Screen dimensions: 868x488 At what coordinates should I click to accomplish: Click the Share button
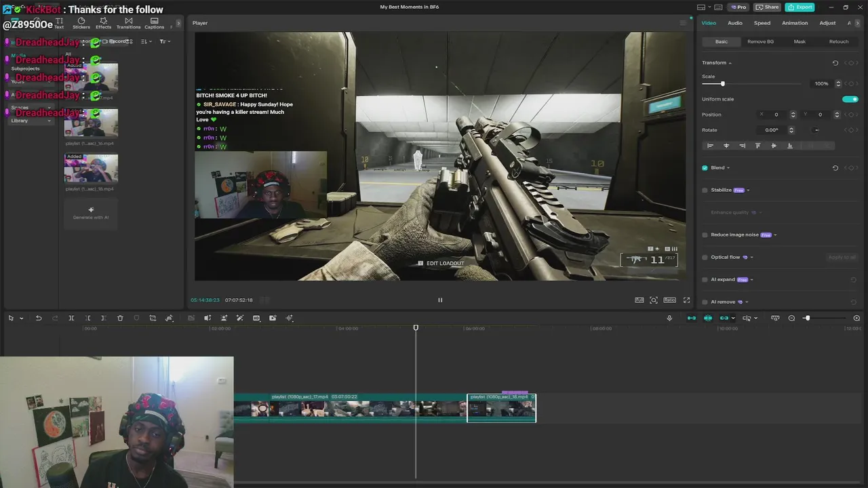[768, 7]
